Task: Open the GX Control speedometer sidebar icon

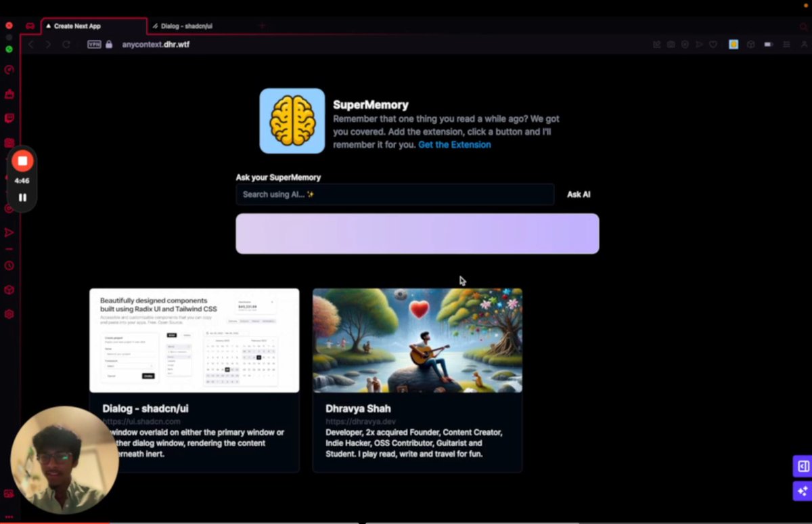Action: click(9, 70)
